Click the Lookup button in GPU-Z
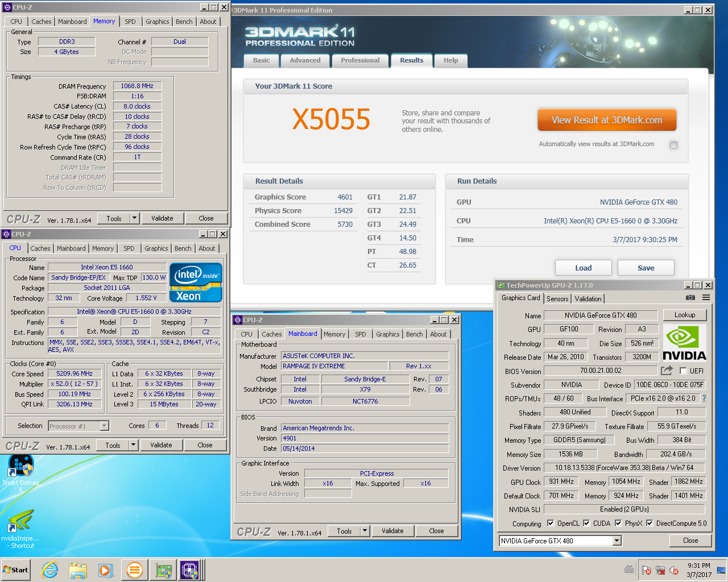Viewport: 728px width, 582px height. pyautogui.click(x=685, y=315)
